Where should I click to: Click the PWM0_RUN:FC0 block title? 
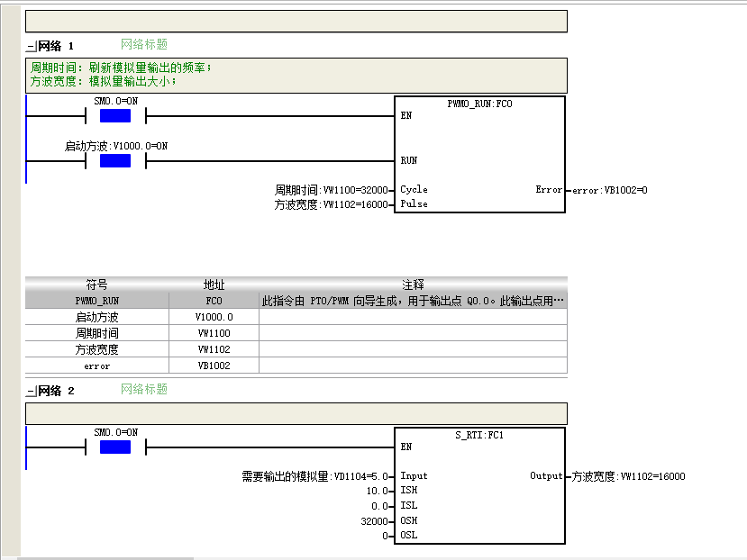pos(479,104)
